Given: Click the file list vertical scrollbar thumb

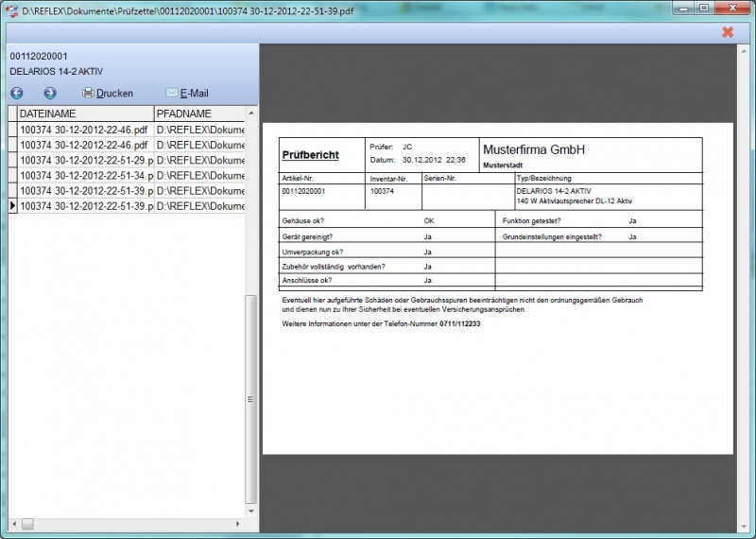Looking at the screenshot, I should pos(251,399).
